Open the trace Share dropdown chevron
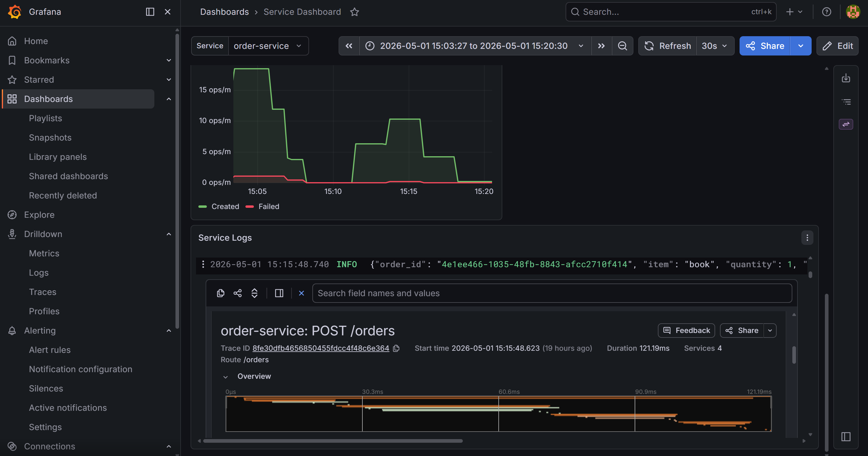Screen dimensions: 868x456 [x=770, y=330]
